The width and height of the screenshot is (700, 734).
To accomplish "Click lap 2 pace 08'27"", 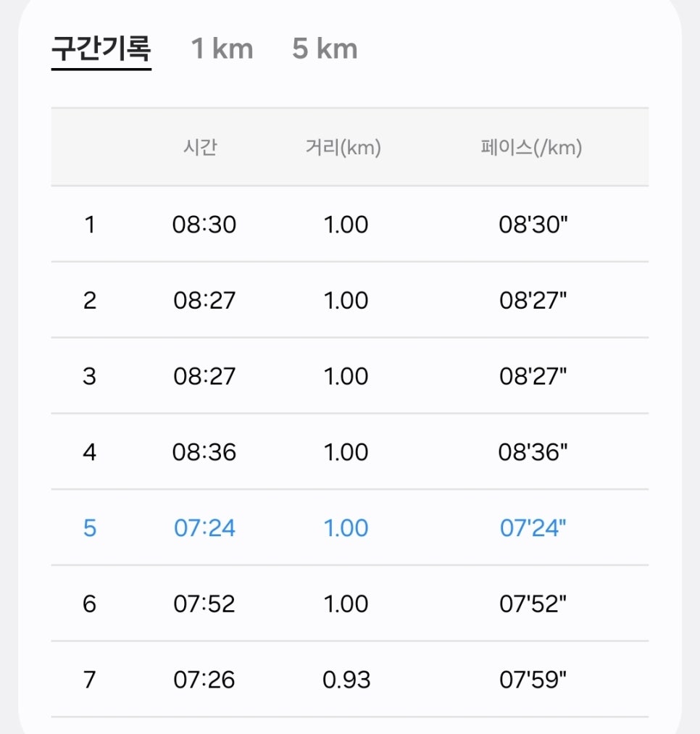I will tap(533, 301).
